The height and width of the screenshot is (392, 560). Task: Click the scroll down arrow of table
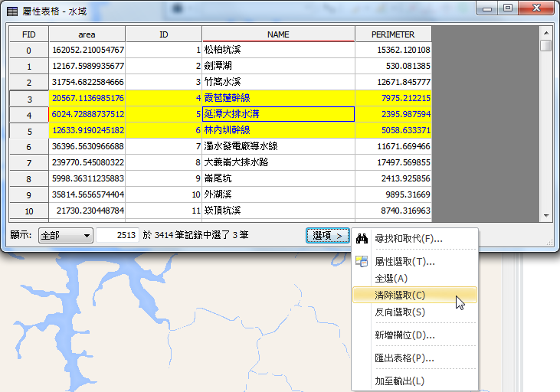[546, 215]
